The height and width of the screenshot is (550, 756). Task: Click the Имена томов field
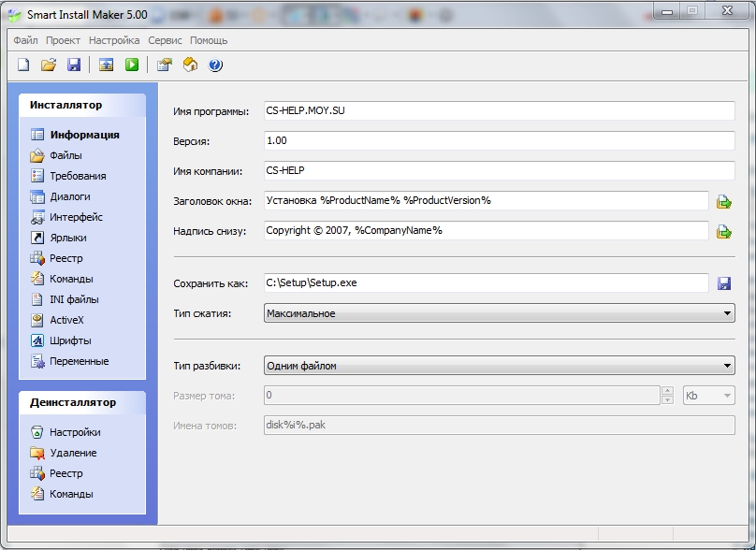499,425
